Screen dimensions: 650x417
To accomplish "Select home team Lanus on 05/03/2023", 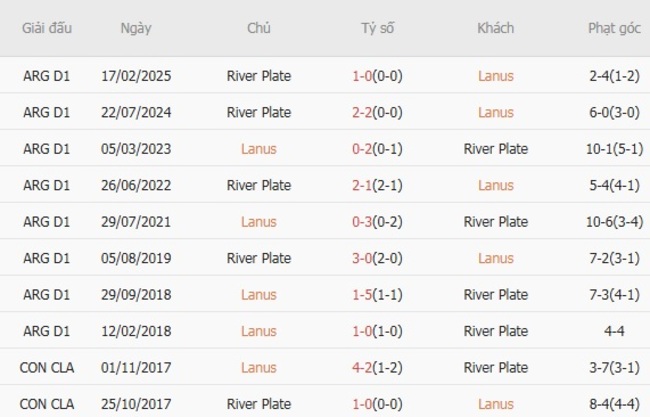I will (x=259, y=149).
